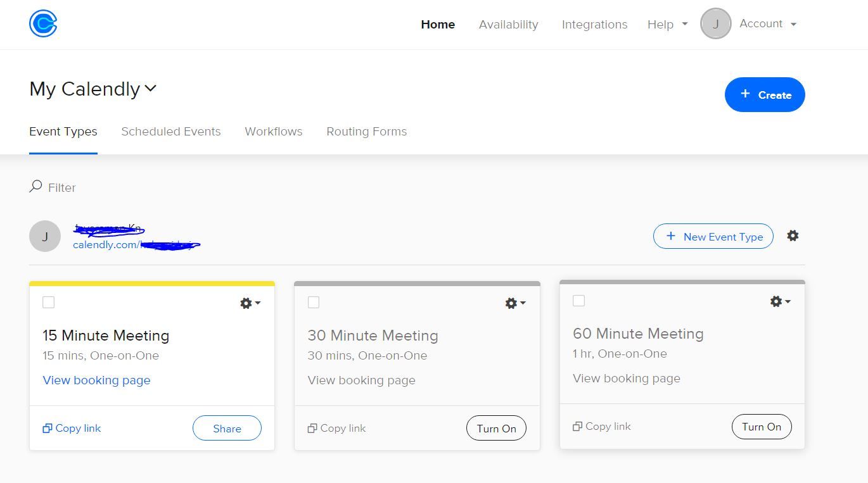Image resolution: width=868 pixels, height=483 pixels.
Task: Click Share on 15 Minute Meeting
Action: coord(227,429)
